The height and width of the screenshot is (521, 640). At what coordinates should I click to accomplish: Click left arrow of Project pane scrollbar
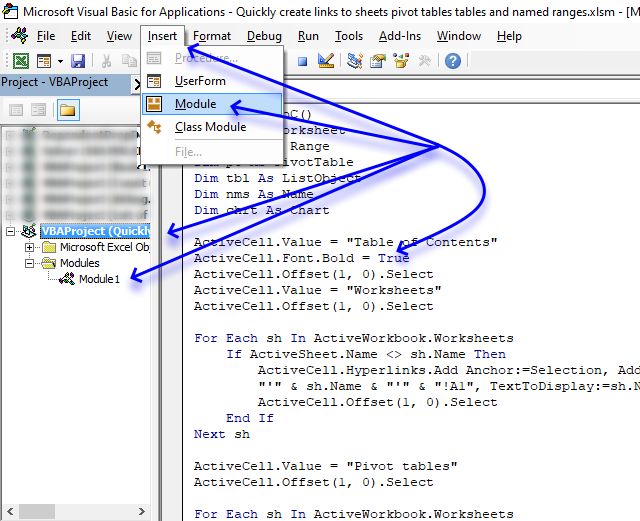pyautogui.click(x=10, y=511)
